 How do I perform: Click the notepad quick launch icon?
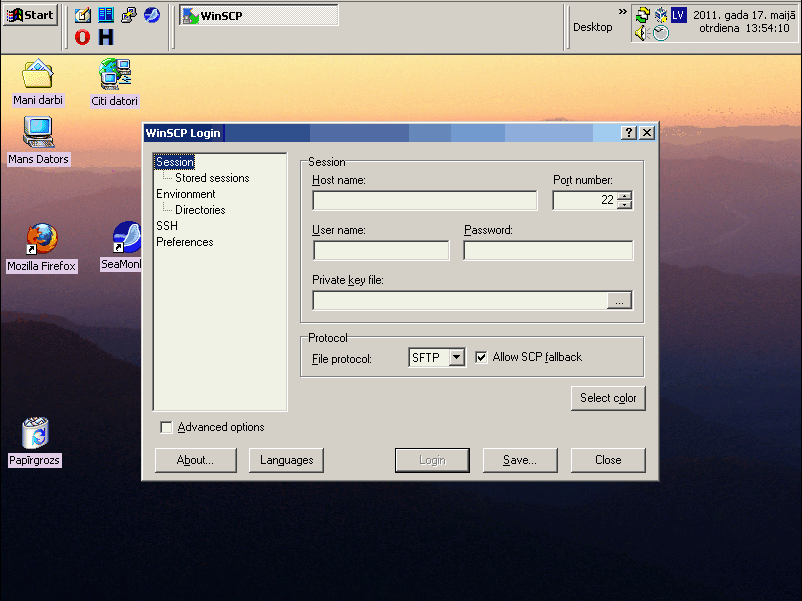pyautogui.click(x=82, y=15)
